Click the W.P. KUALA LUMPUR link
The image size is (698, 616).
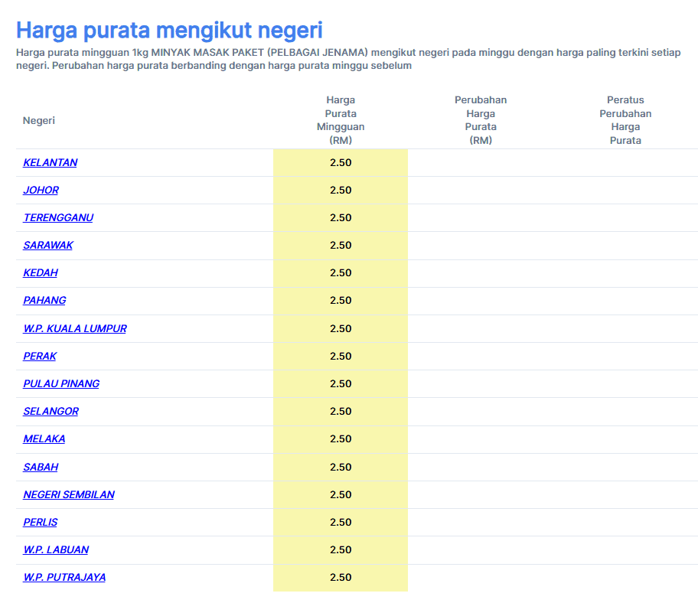click(x=75, y=328)
